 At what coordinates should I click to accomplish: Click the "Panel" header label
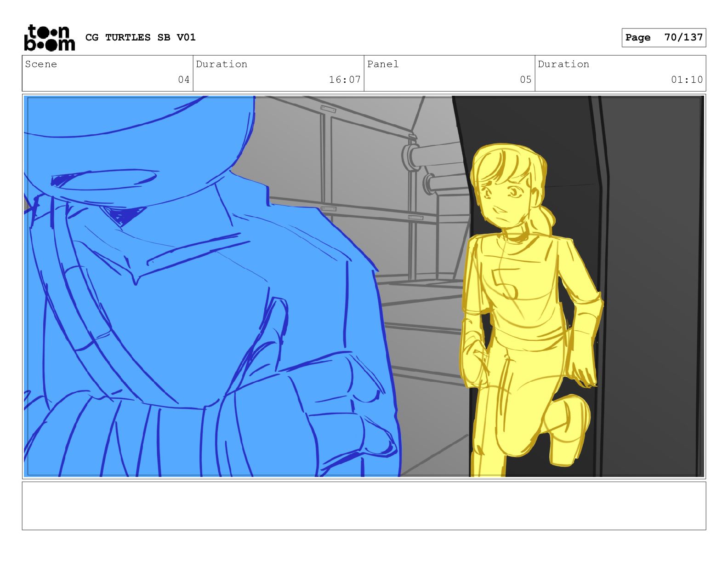(383, 64)
